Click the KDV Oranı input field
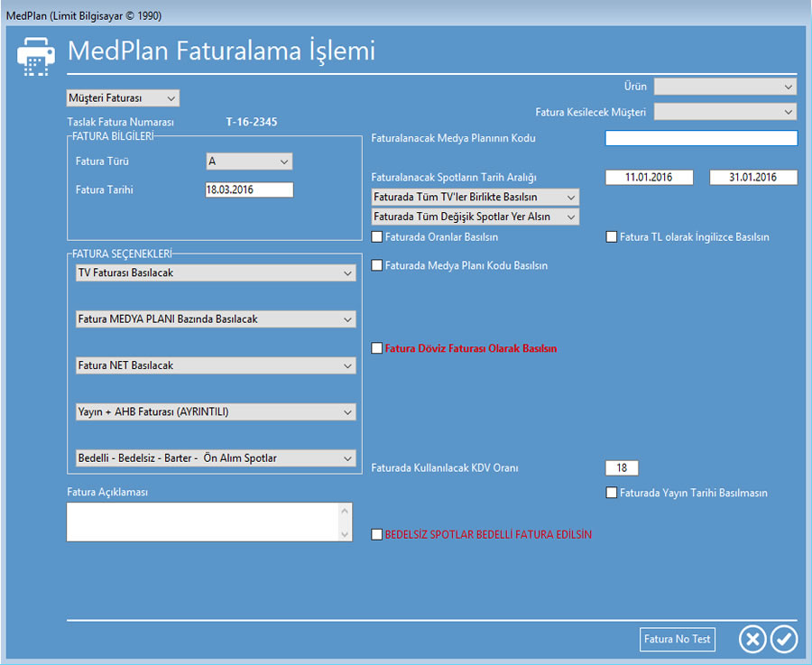The width and height of the screenshot is (812, 665). [622, 467]
